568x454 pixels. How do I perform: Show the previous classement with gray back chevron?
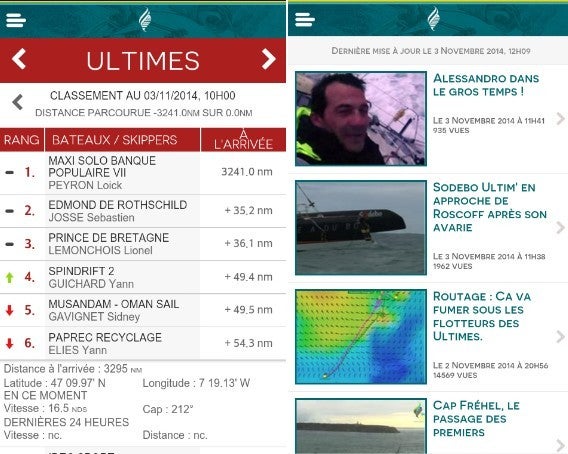click(x=17, y=102)
